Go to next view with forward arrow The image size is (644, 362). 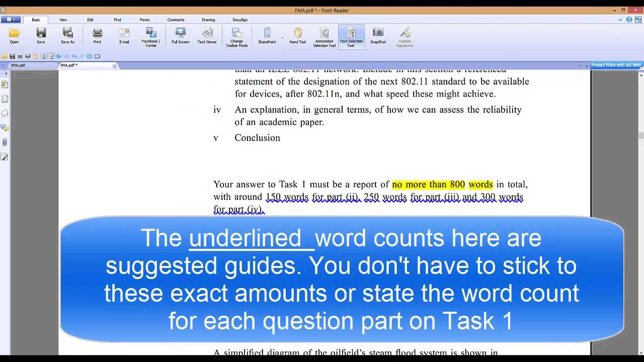(x=66, y=56)
